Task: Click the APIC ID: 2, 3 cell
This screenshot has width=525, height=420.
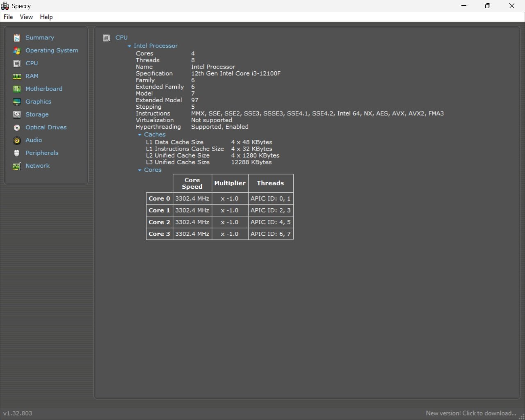Action: pos(270,210)
